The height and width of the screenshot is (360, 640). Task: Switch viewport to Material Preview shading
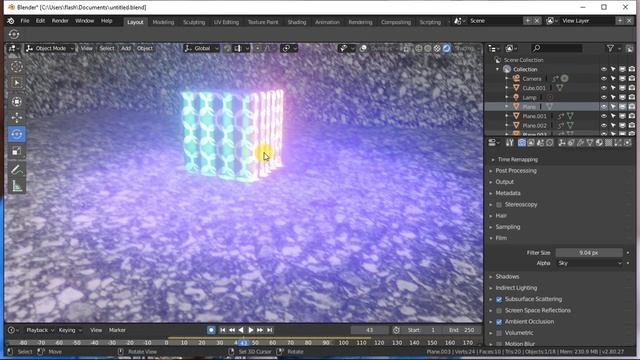(x=437, y=48)
